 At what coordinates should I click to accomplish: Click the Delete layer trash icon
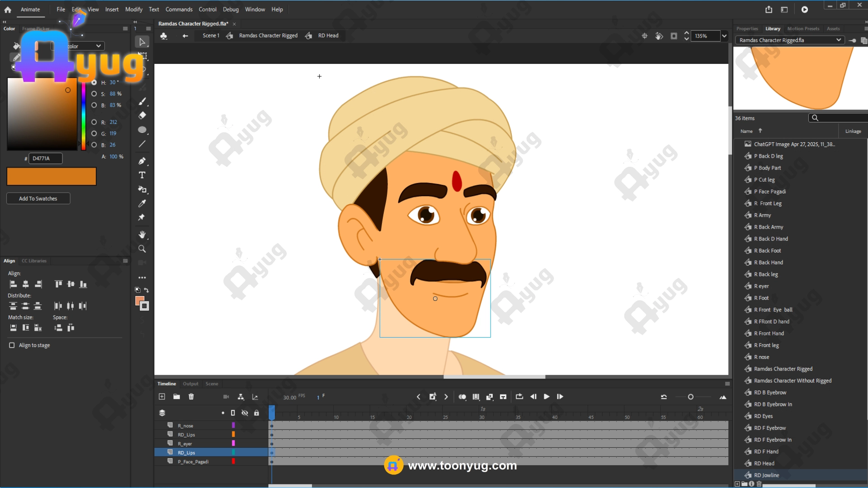tap(191, 397)
